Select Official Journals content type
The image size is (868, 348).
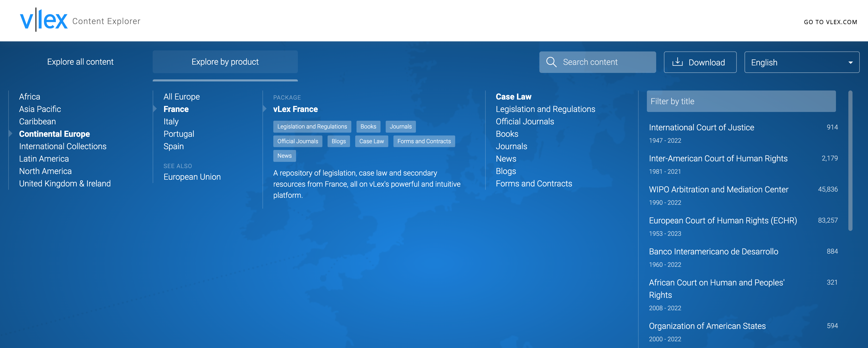(525, 122)
